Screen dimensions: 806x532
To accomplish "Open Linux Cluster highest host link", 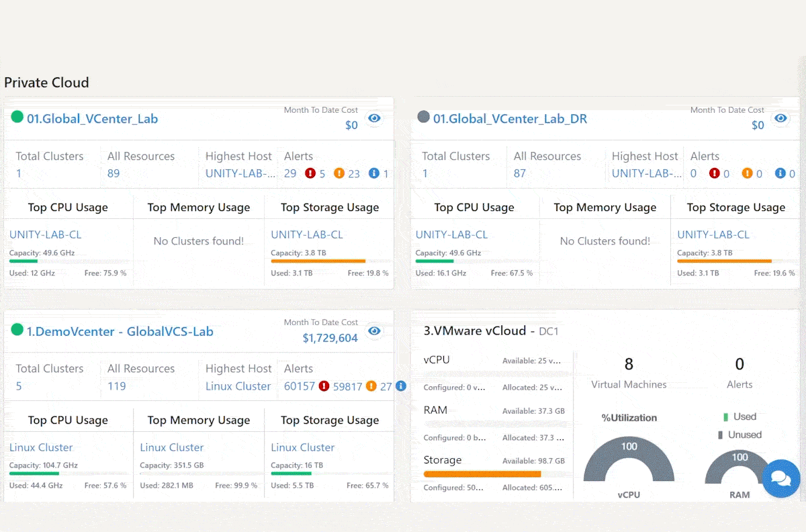I will pos(238,386).
